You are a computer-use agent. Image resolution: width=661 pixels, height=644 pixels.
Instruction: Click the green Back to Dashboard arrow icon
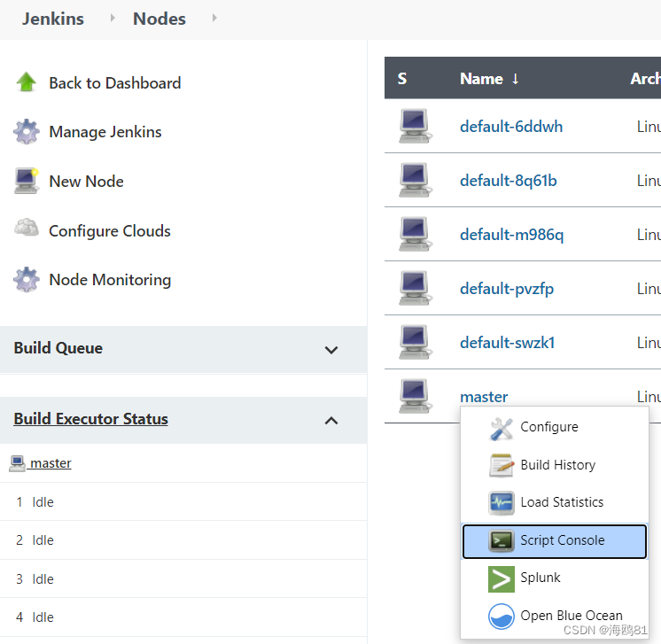26,81
